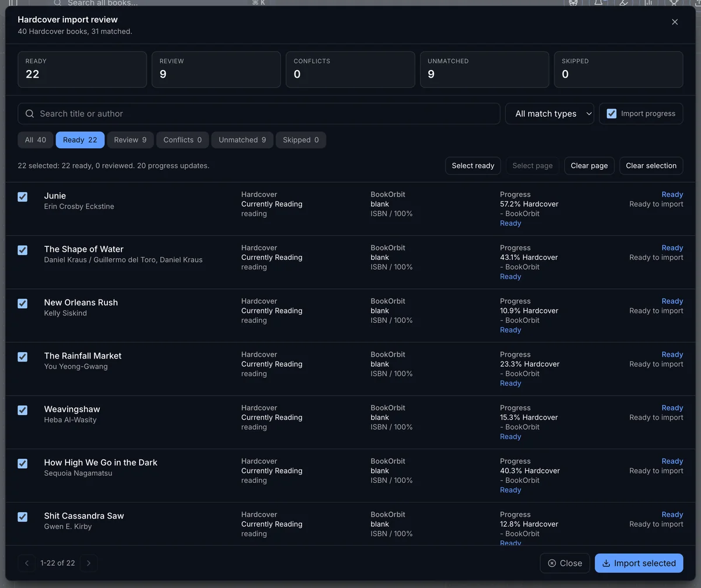Screen dimensions: 701x588
Task: Click Ready to import status in Junie row
Action: point(656,204)
